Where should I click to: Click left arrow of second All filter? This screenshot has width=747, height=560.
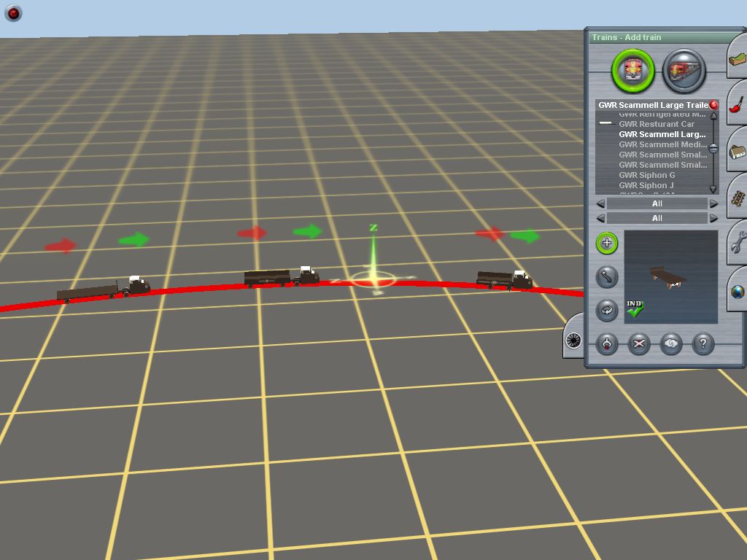[x=600, y=218]
